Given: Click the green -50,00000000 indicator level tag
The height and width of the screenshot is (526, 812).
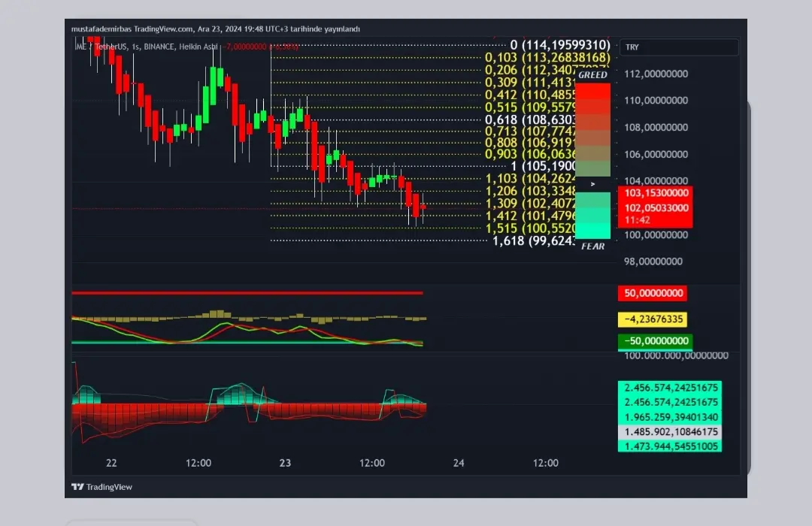Looking at the screenshot, I should pyautogui.click(x=655, y=341).
